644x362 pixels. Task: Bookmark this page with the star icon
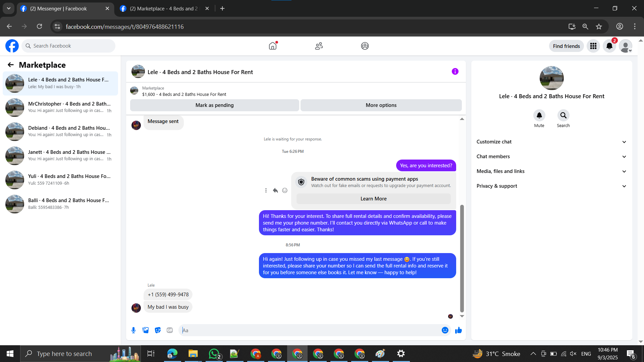[x=599, y=26]
